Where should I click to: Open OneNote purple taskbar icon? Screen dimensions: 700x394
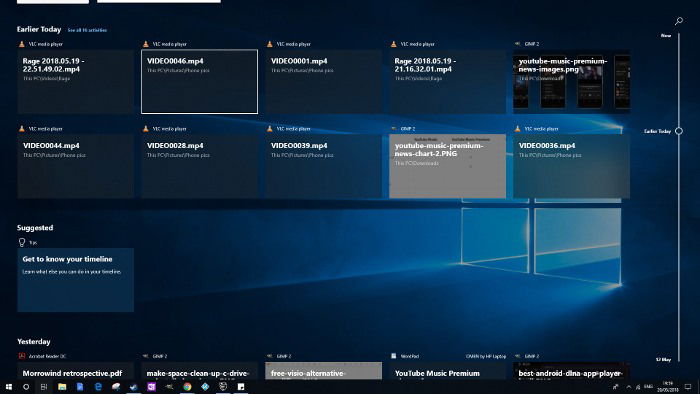click(151, 387)
